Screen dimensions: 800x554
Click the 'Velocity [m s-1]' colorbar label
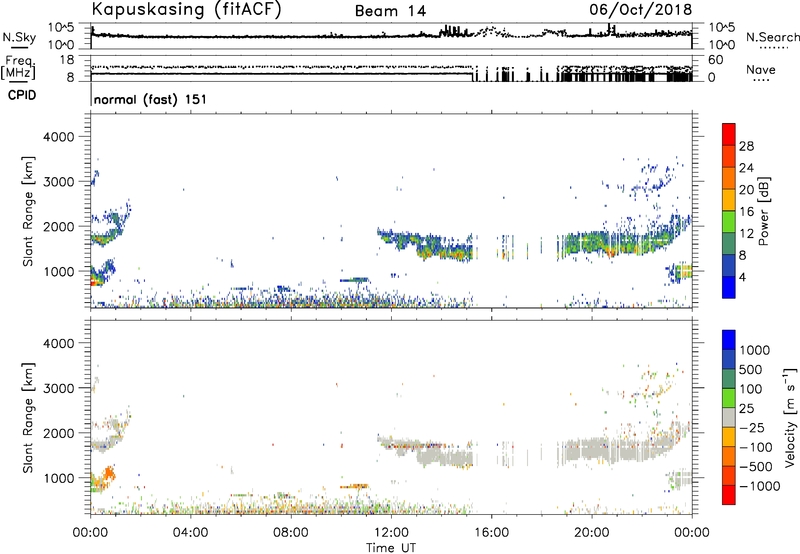[789, 417]
